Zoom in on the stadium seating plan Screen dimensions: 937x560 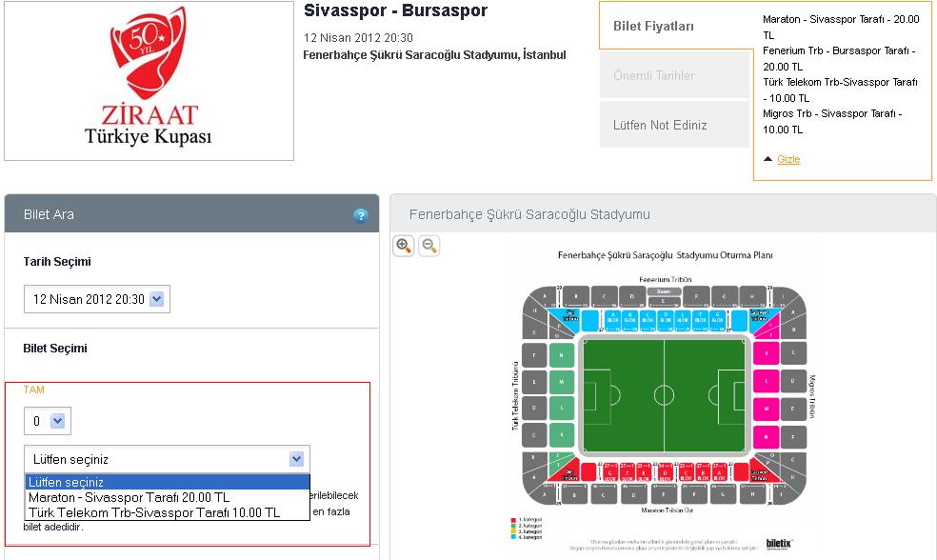[x=404, y=246]
